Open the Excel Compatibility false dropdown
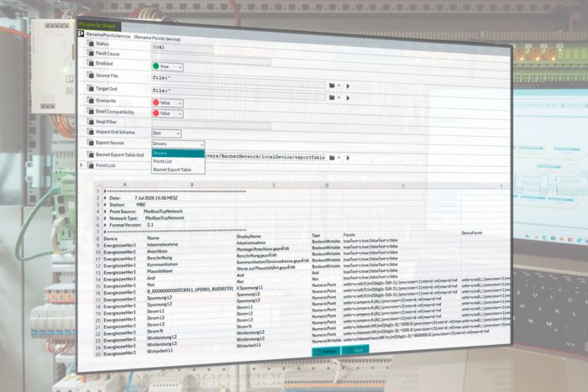The height and width of the screenshot is (392, 588). 168,113
